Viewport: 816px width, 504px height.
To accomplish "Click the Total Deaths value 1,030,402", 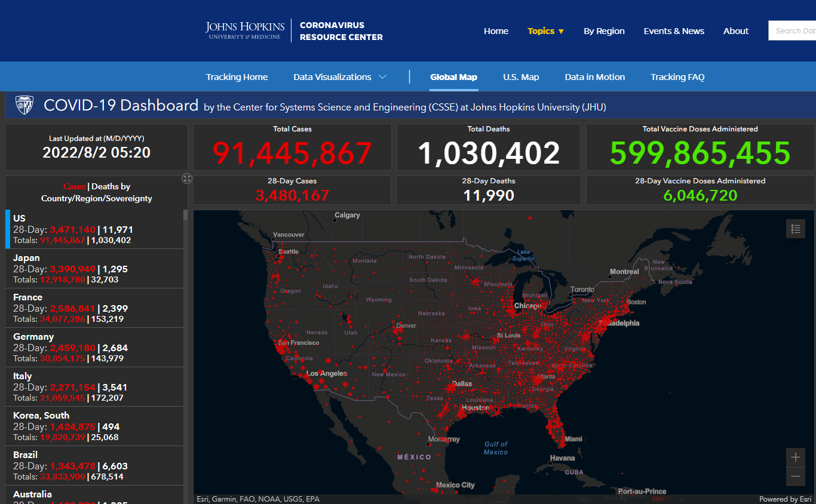I will click(x=489, y=153).
